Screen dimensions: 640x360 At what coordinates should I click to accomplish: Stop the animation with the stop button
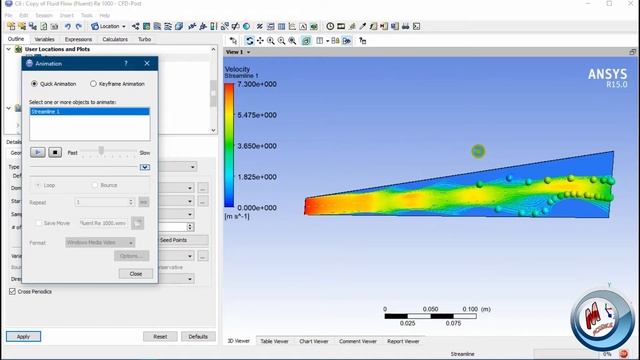[x=55, y=152]
